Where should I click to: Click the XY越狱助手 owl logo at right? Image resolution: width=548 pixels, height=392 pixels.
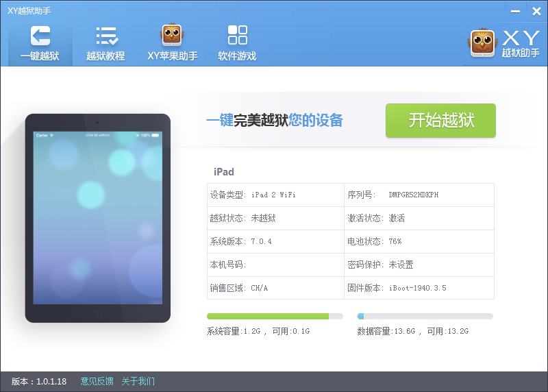[482, 43]
